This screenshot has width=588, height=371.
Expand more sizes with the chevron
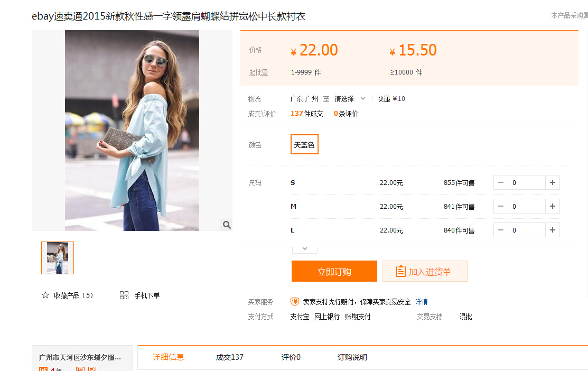click(304, 248)
